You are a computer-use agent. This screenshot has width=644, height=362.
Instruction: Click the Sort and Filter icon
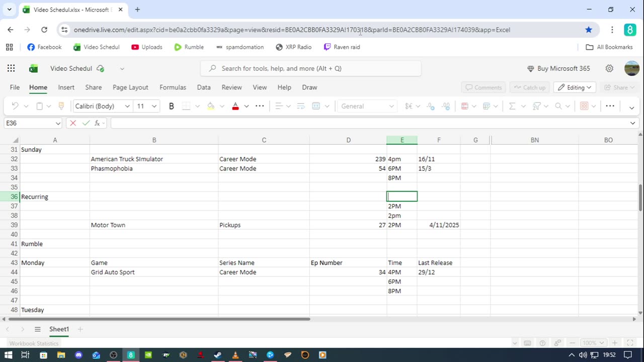[537, 106]
